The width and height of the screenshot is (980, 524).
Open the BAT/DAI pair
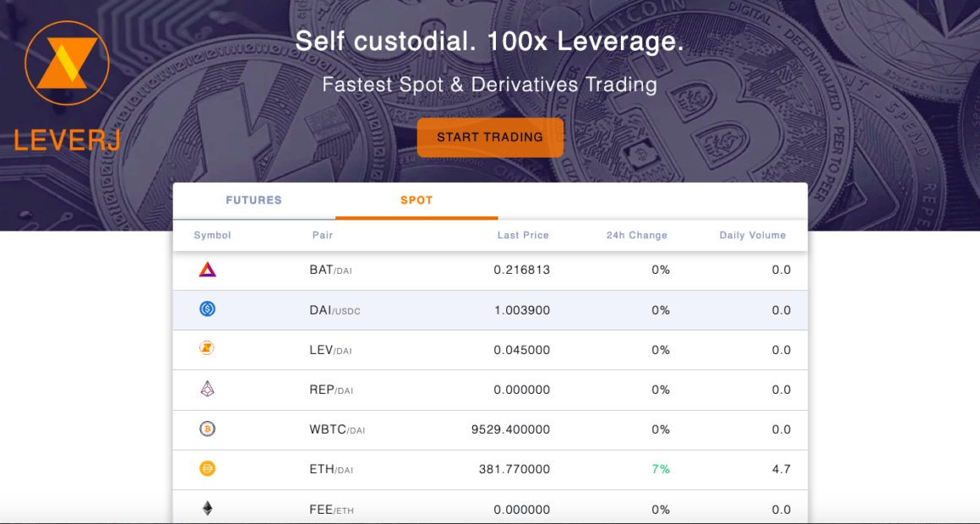(331, 270)
